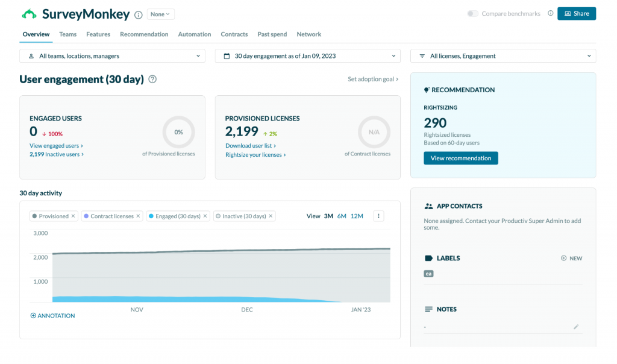
Task: Click the lightbulb Recommendation icon
Action: pos(427,90)
